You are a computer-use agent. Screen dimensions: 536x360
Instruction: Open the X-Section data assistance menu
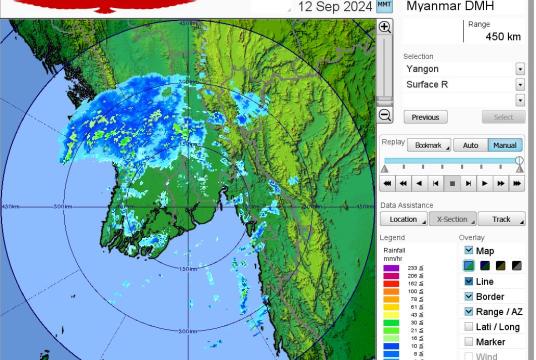coord(453,219)
